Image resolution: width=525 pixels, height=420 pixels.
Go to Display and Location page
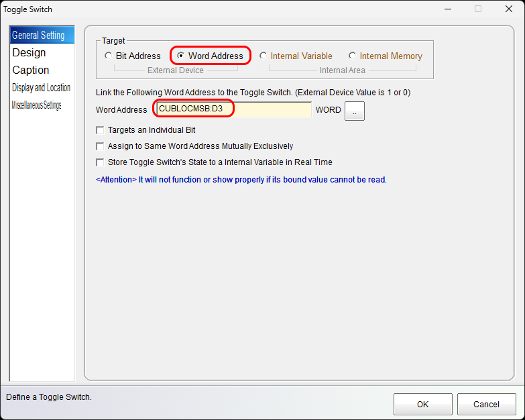(x=41, y=88)
